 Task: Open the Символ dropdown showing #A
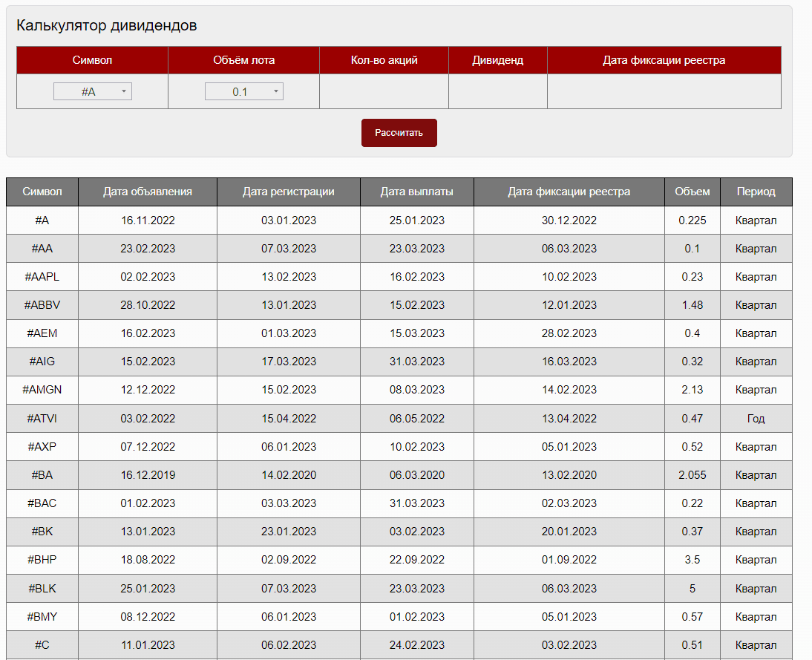point(93,92)
